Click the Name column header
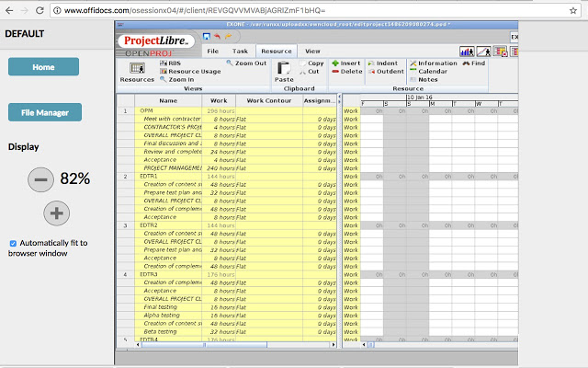This screenshot has height=368, width=588. pos(168,100)
